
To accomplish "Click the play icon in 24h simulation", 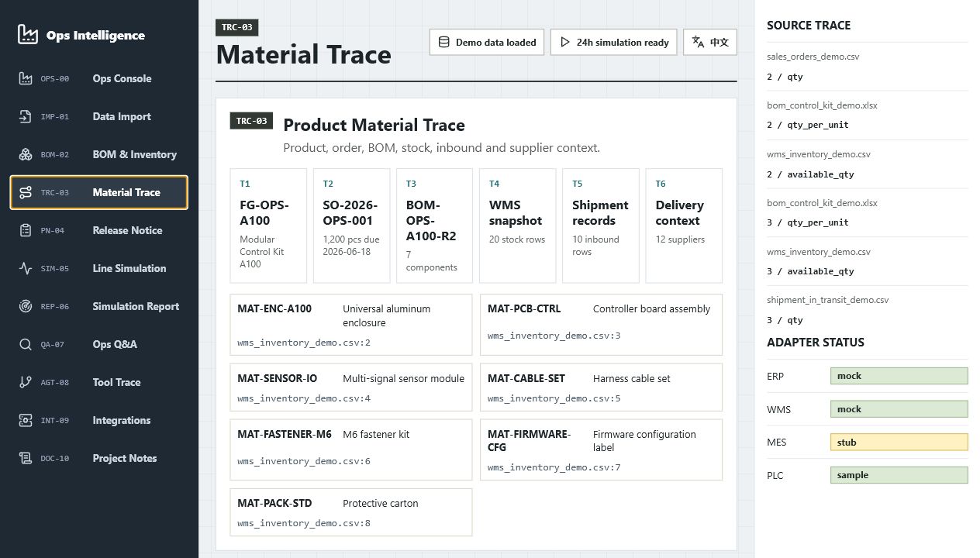I will pos(565,42).
